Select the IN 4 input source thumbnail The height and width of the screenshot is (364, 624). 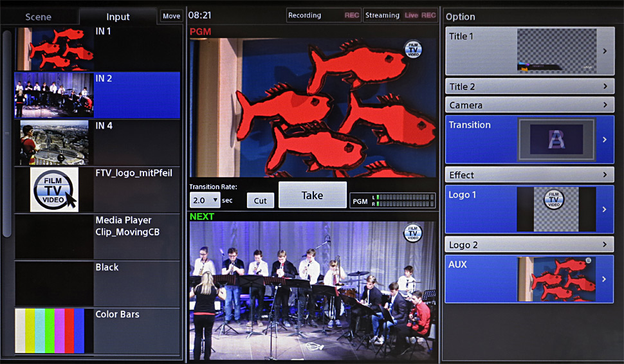[55, 143]
